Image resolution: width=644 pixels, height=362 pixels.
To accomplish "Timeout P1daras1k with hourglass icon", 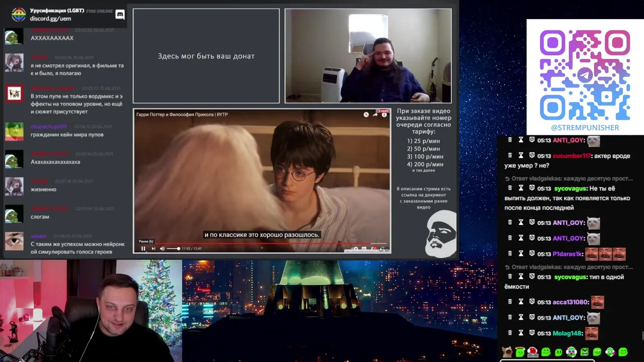I will [521, 254].
